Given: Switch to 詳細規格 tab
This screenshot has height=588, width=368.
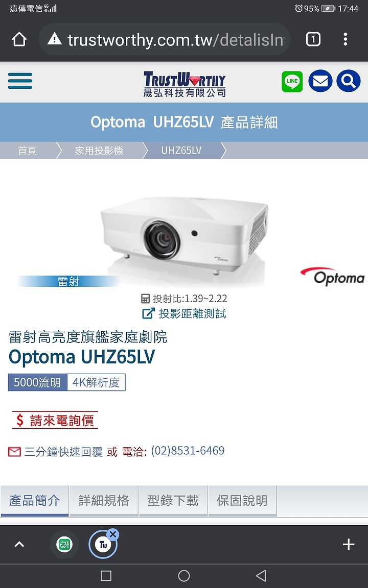Looking at the screenshot, I should [x=104, y=501].
